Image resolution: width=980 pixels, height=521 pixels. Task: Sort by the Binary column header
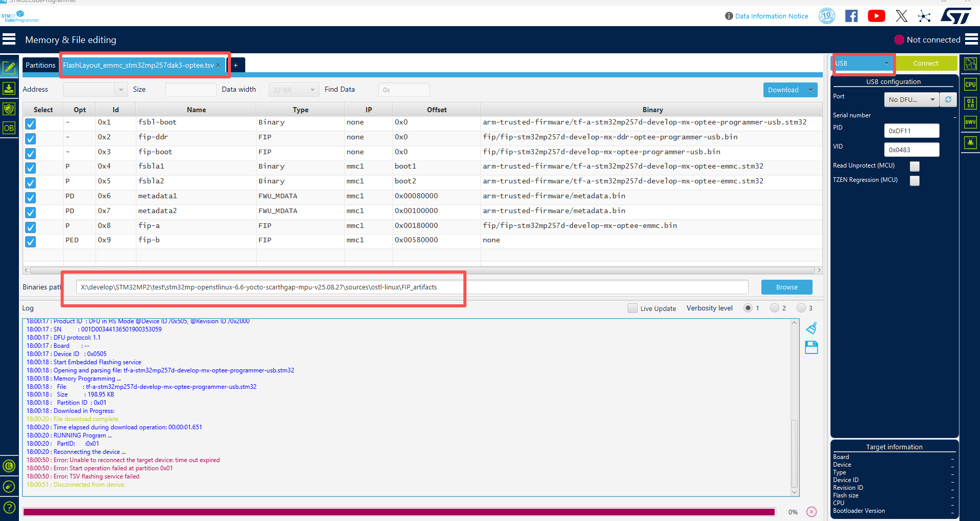[652, 110]
